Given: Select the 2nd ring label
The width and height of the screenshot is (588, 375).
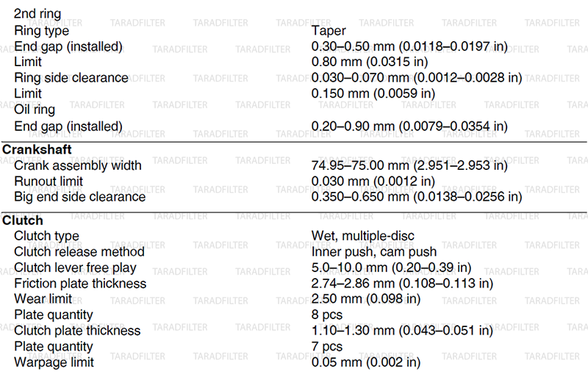Looking at the screenshot, I should coord(37,13).
